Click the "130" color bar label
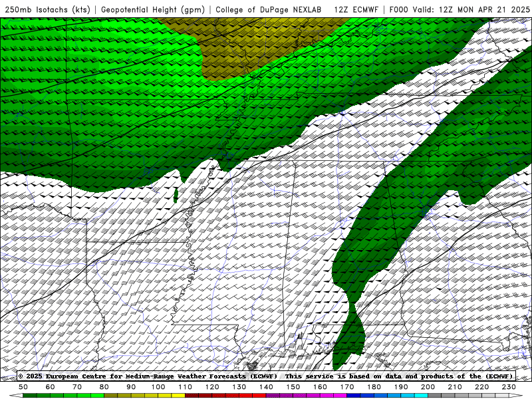The height and width of the screenshot is (399, 532). pos(239,387)
